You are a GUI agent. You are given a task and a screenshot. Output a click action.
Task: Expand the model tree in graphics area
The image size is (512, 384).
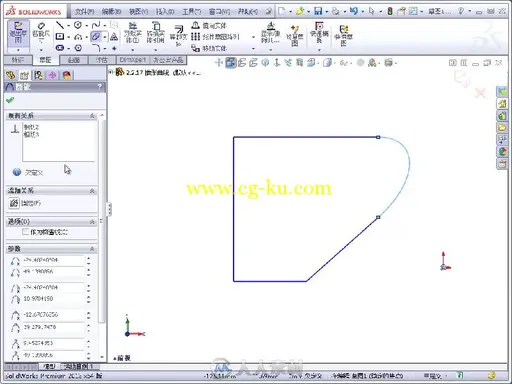point(111,72)
